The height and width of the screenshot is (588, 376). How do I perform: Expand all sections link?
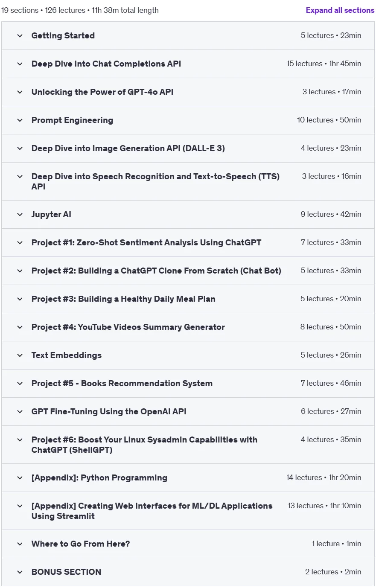coord(340,10)
